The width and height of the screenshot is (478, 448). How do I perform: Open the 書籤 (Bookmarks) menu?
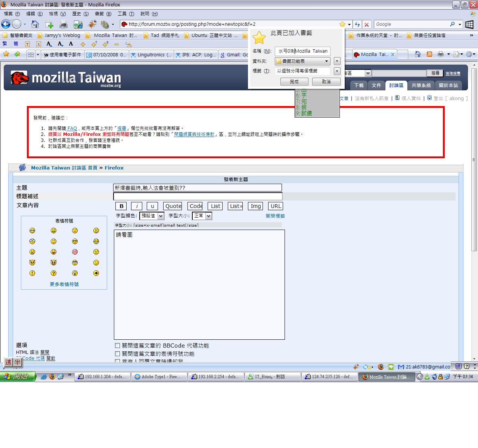pos(103,14)
